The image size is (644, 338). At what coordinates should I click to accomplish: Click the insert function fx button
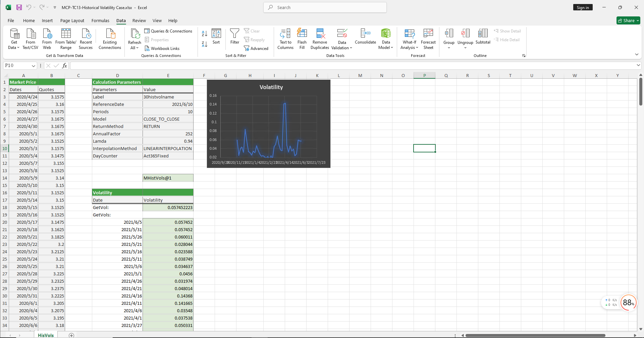tap(64, 66)
